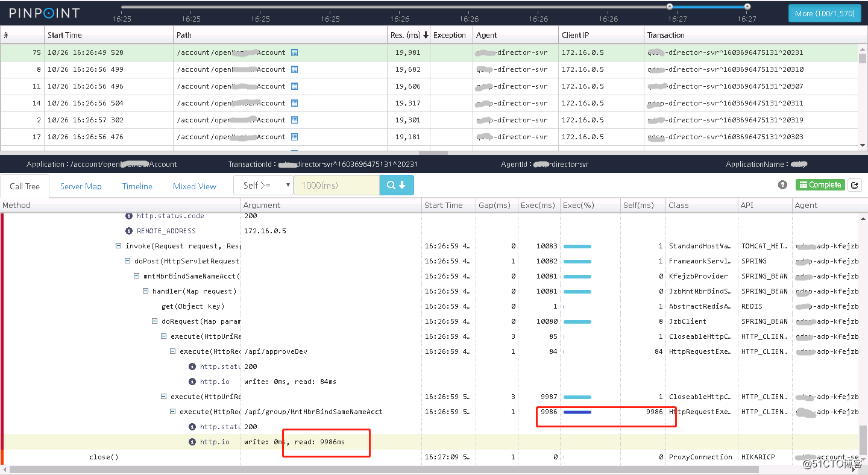Collapse the doPost(HttpServletRequest node
Image resolution: width=868 pixels, height=475 pixels.
point(128,261)
